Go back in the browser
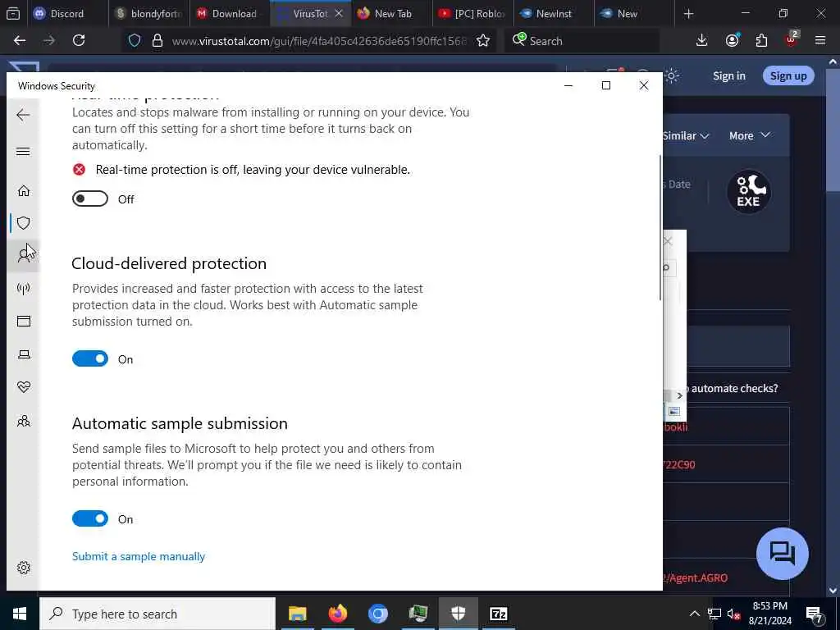The image size is (840, 630). [x=20, y=40]
